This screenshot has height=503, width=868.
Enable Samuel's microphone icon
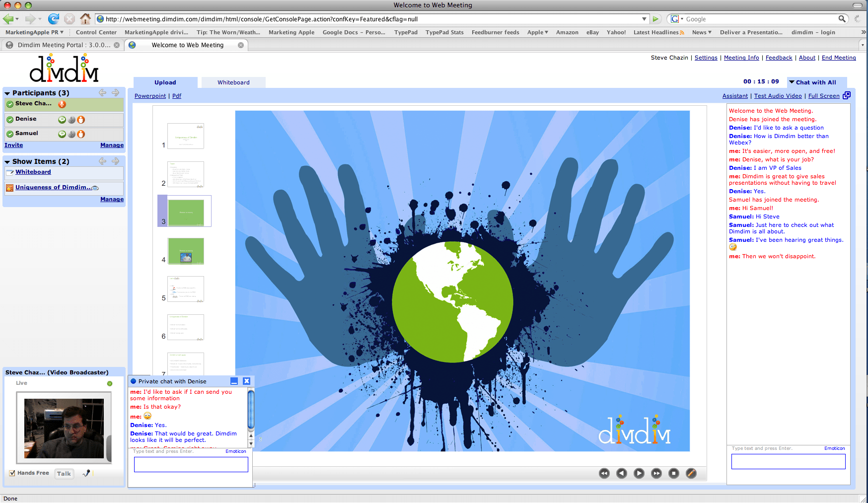click(x=72, y=134)
